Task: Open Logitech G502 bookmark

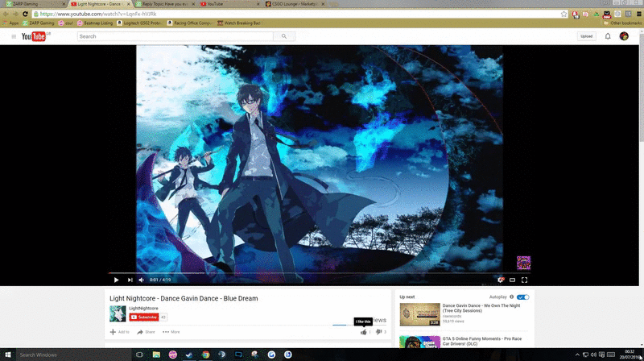Action: (139, 23)
